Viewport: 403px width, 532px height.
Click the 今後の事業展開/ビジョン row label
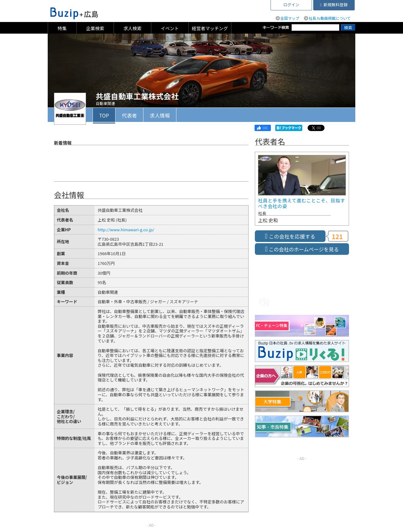tap(72, 480)
